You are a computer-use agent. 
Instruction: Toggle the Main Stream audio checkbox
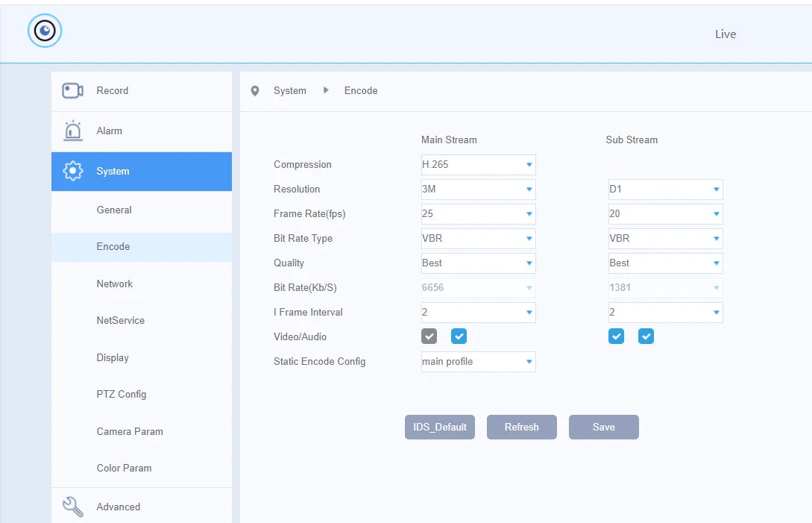click(459, 336)
